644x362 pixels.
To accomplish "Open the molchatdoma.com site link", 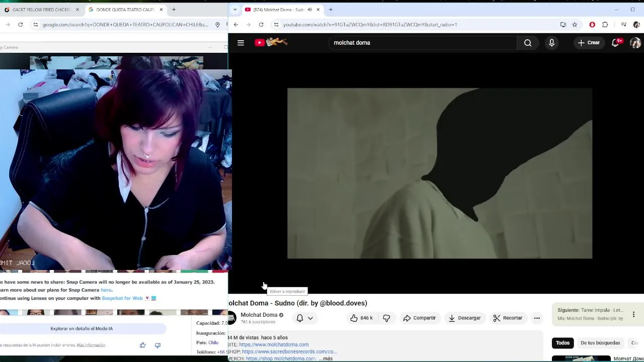I will click(x=274, y=344).
